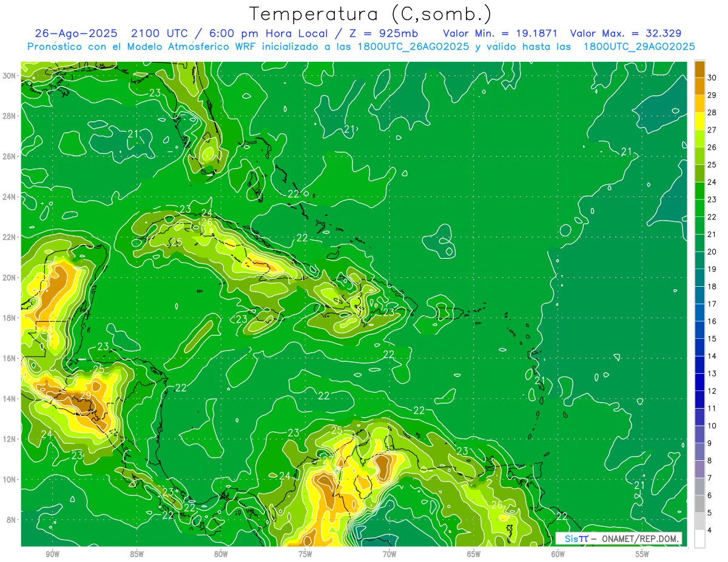
Task: Click 'Valor Min. = 19.1871' text
Action: pyautogui.click(x=500, y=33)
